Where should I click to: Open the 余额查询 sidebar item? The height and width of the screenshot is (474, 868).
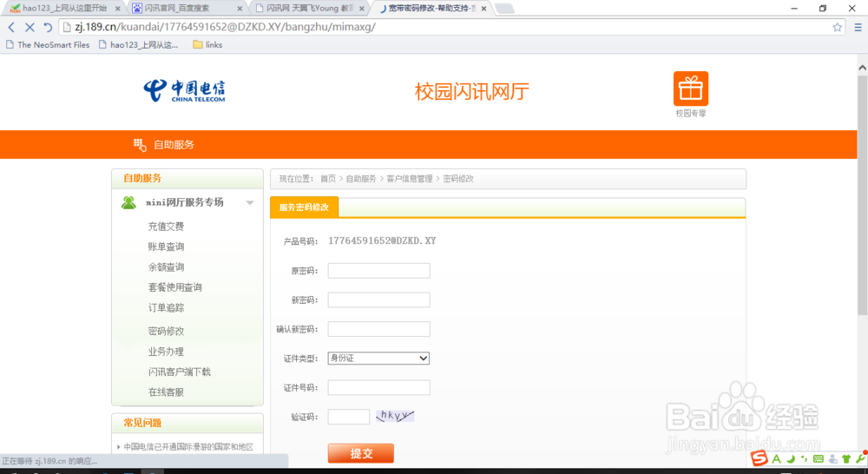coord(166,267)
